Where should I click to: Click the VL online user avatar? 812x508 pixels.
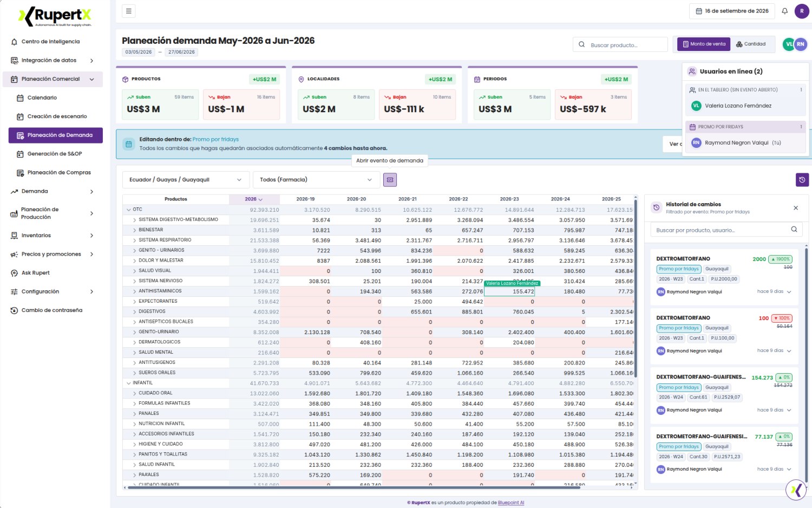click(x=788, y=44)
